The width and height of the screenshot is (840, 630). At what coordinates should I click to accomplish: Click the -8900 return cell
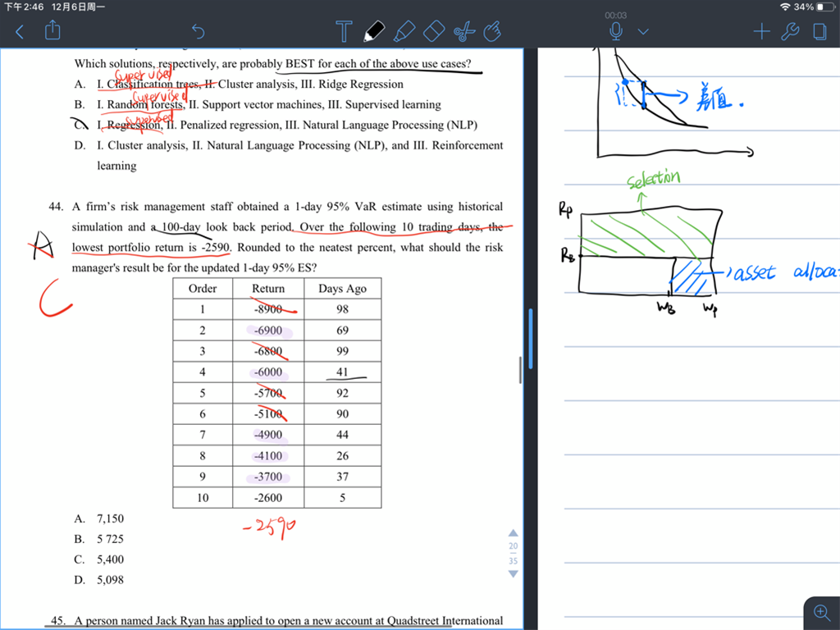268,309
